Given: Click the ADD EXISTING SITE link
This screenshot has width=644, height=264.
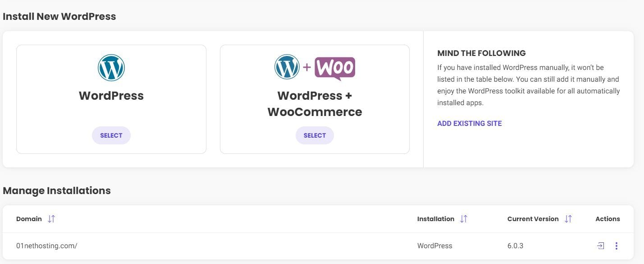Looking at the screenshot, I should (x=470, y=123).
